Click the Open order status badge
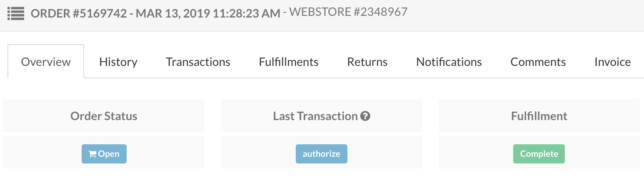 (104, 154)
